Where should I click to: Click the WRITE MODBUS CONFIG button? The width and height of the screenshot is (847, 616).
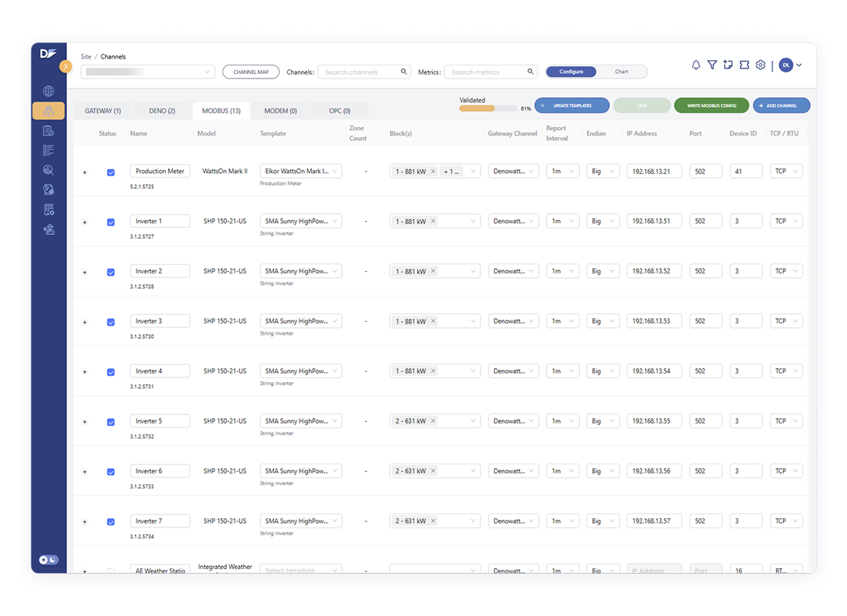pyautogui.click(x=711, y=105)
